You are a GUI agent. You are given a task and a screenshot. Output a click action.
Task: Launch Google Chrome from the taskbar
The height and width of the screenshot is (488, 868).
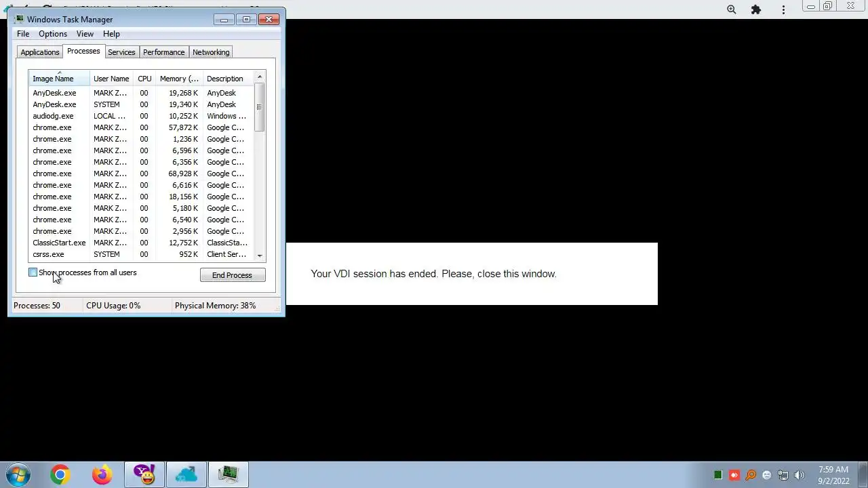(x=60, y=474)
